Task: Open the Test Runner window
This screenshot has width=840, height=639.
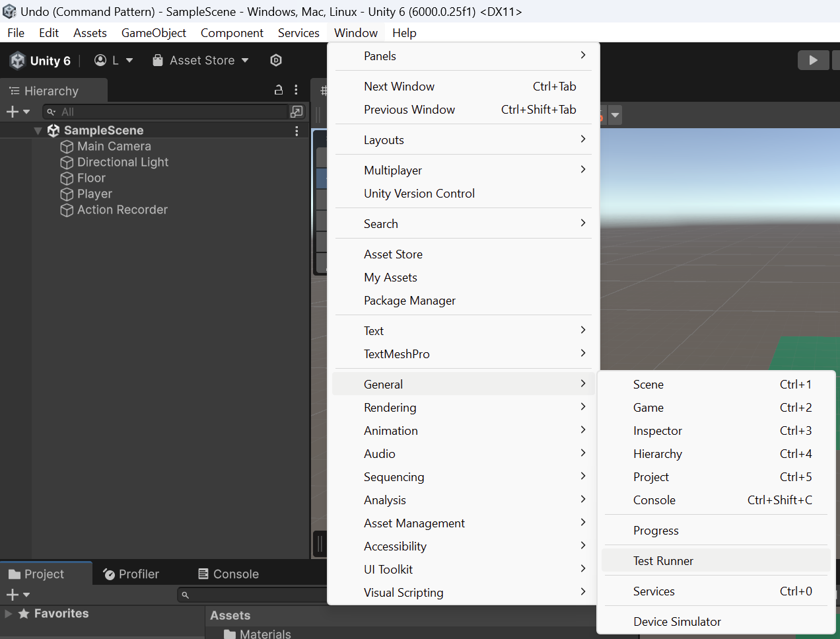Action: coord(717,561)
